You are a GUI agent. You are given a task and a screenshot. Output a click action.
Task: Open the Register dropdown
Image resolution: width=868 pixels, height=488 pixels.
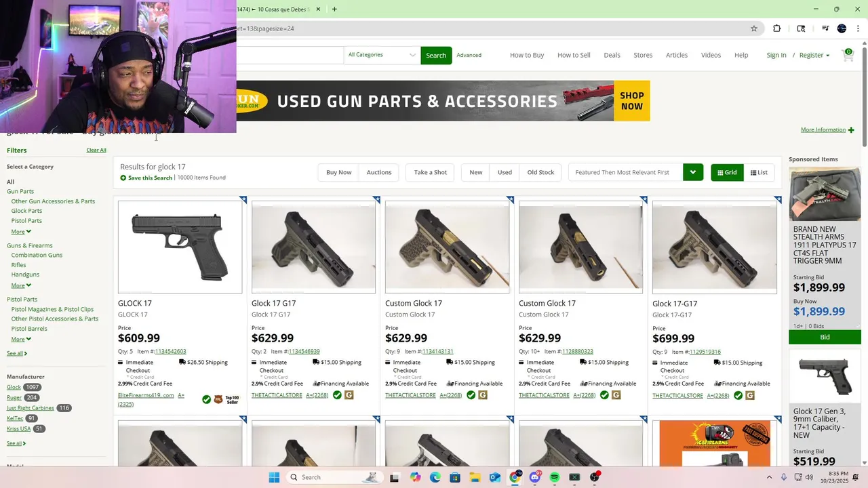coord(814,55)
